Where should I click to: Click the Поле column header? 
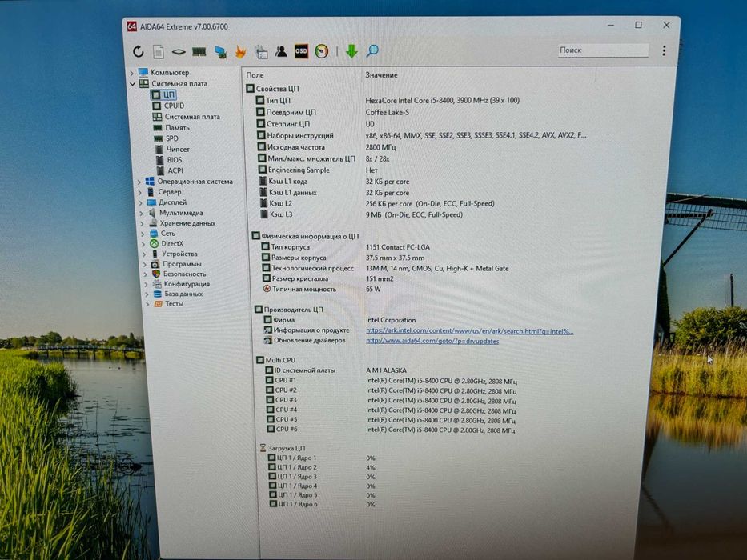(255, 75)
